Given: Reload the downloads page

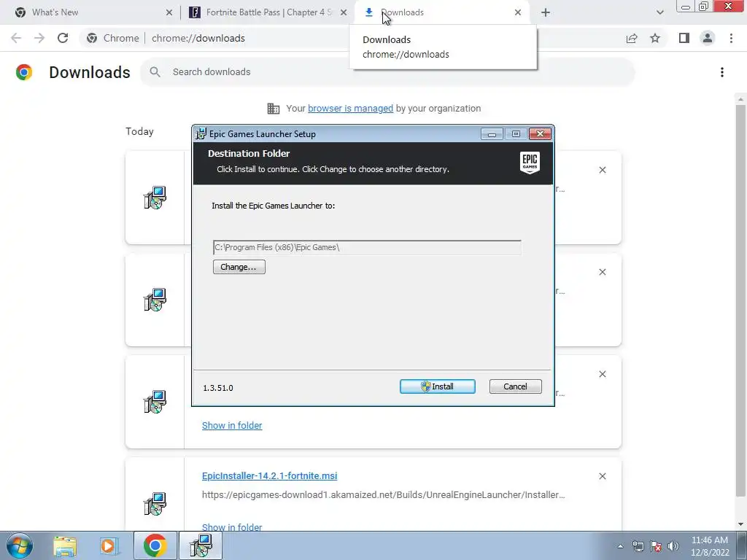Looking at the screenshot, I should [x=63, y=38].
